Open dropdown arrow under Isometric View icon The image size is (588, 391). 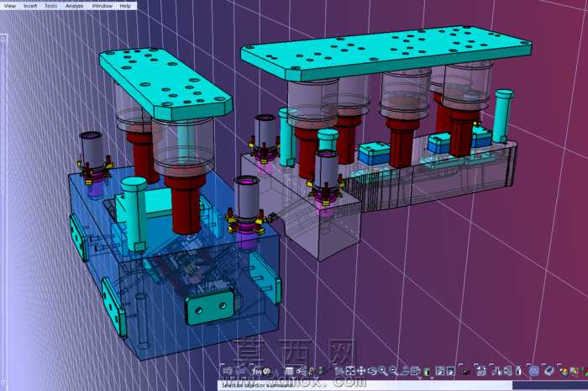click(432, 378)
